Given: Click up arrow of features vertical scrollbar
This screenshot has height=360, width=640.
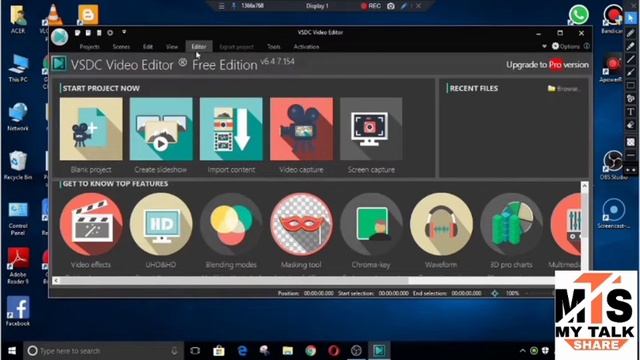Looking at the screenshot, I should click(x=584, y=186).
